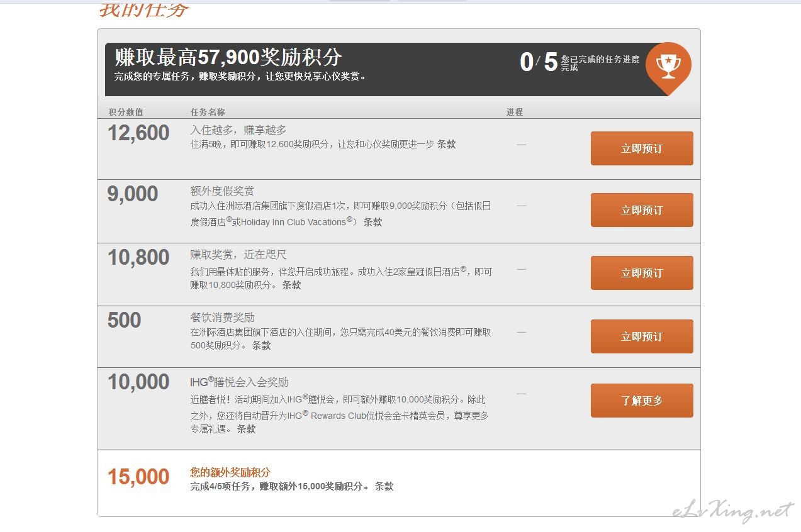Click the 进程 column header
The image size is (801, 532).
tap(515, 112)
